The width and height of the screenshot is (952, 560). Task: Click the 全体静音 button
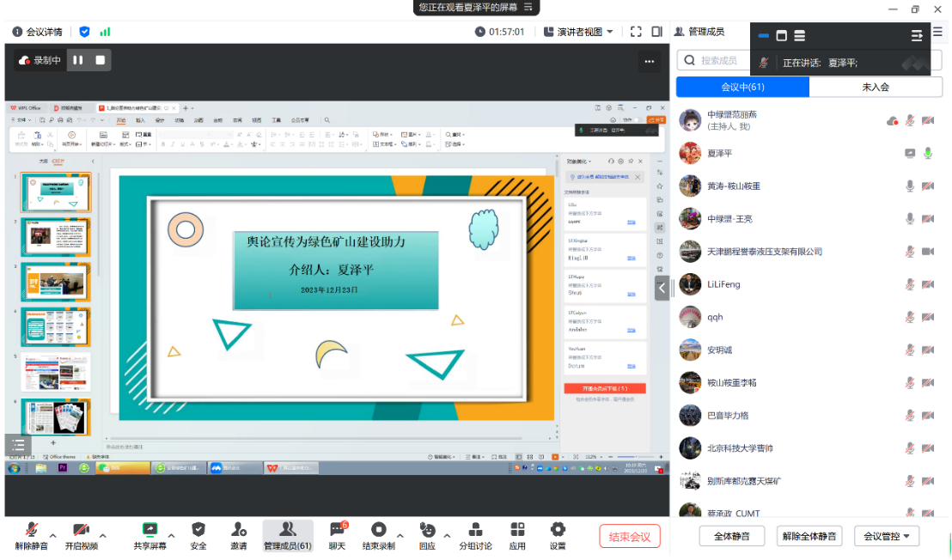coord(725,536)
